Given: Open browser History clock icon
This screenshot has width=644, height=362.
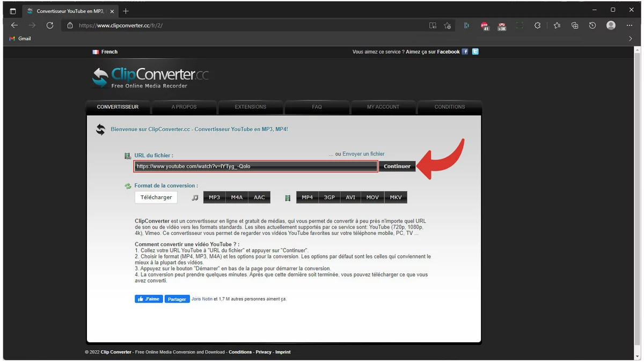Looking at the screenshot, I should [x=592, y=25].
